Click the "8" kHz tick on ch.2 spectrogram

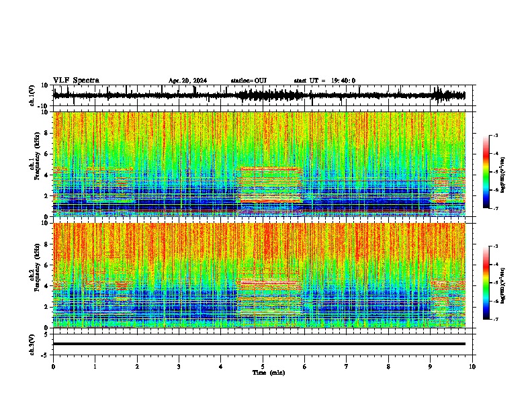(47, 244)
